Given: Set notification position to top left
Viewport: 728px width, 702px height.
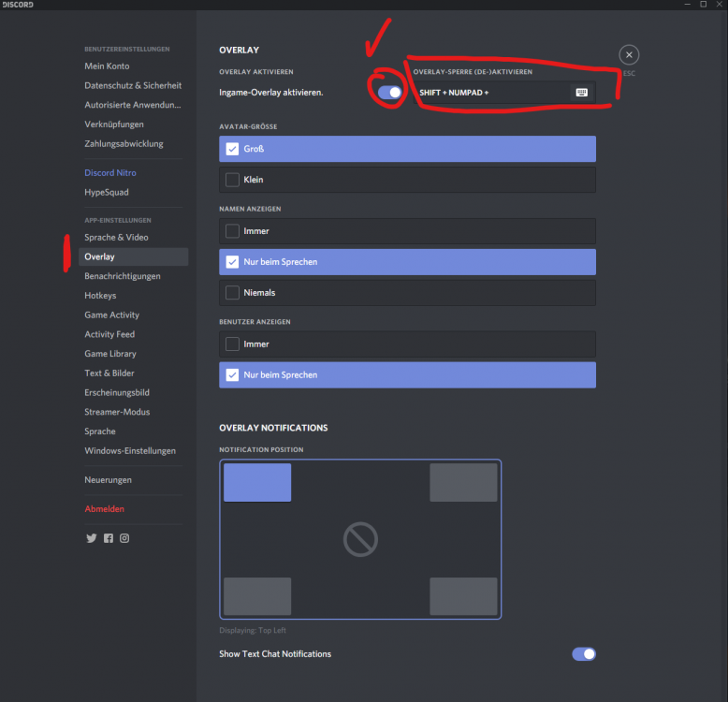Looking at the screenshot, I should click(x=257, y=482).
